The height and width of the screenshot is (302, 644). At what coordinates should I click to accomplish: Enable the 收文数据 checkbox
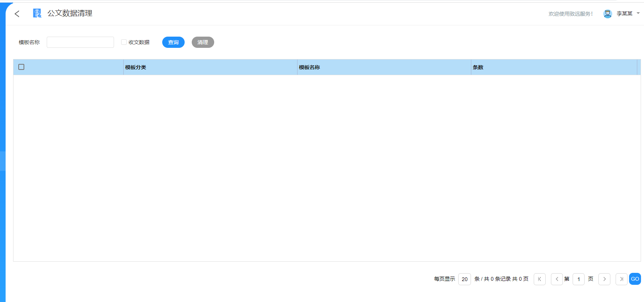124,42
